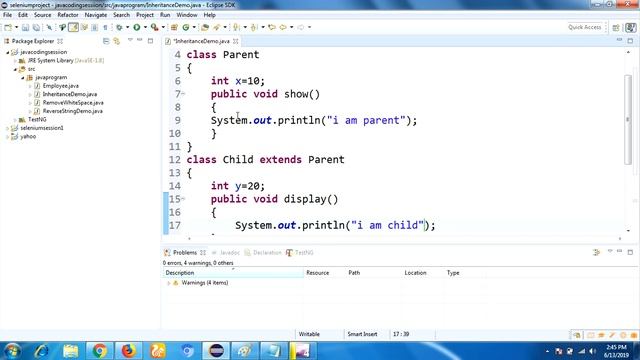Collapse the javaprogram package node
640x360 pixels.
click(23, 78)
